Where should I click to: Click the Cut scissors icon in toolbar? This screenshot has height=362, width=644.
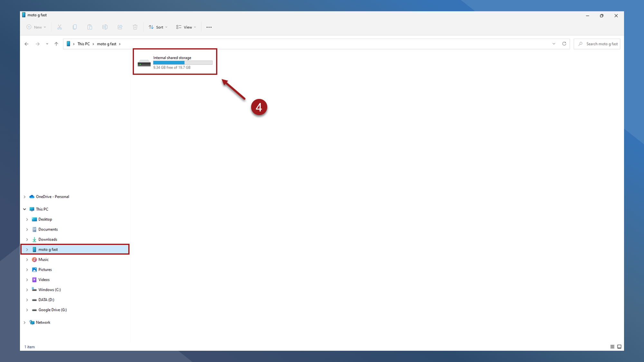coord(60,27)
